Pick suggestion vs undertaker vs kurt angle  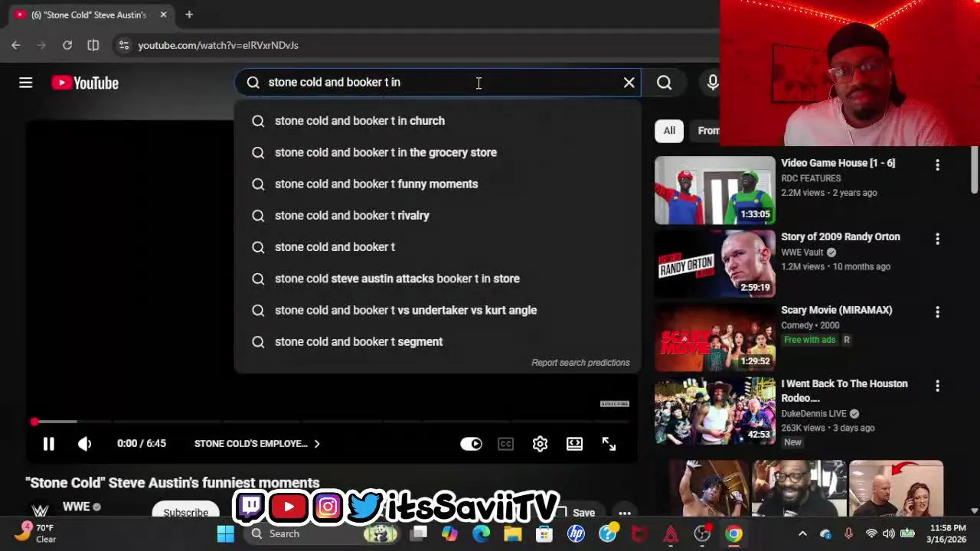pyautogui.click(x=436, y=310)
